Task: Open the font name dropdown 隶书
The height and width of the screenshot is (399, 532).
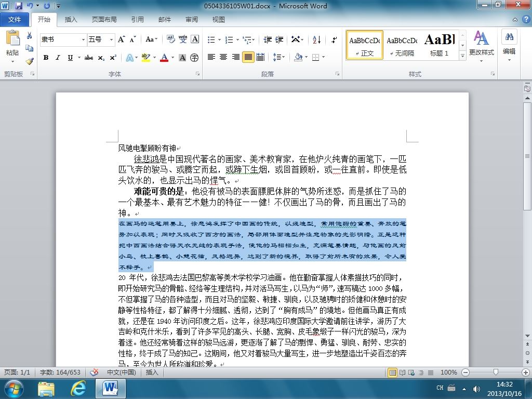Action: [x=83, y=39]
